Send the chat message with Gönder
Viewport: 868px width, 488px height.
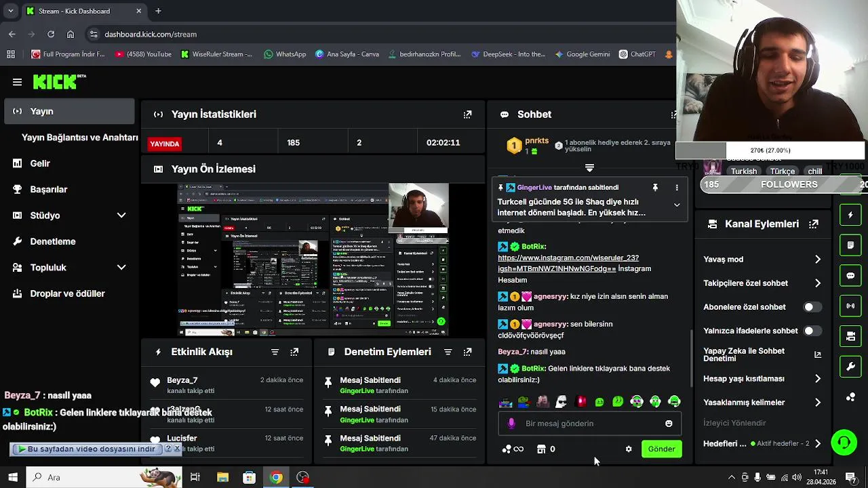[x=661, y=449]
